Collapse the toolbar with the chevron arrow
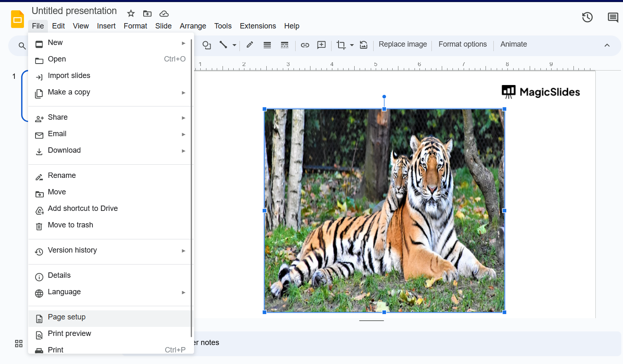 pyautogui.click(x=607, y=45)
